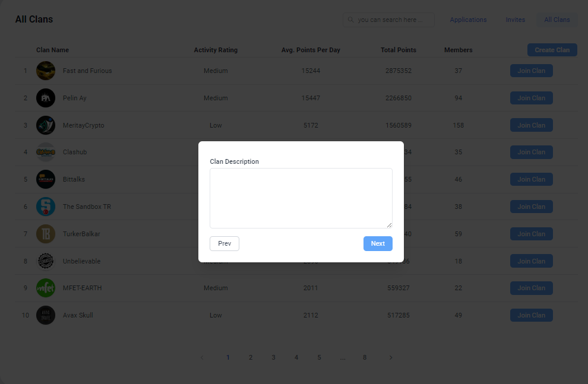The image size is (588, 384).
Task: Click the Clashub clan logo
Action: pyautogui.click(x=46, y=152)
